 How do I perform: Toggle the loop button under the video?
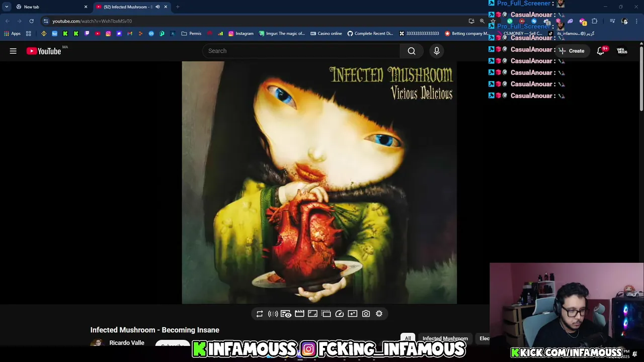pos(260,314)
